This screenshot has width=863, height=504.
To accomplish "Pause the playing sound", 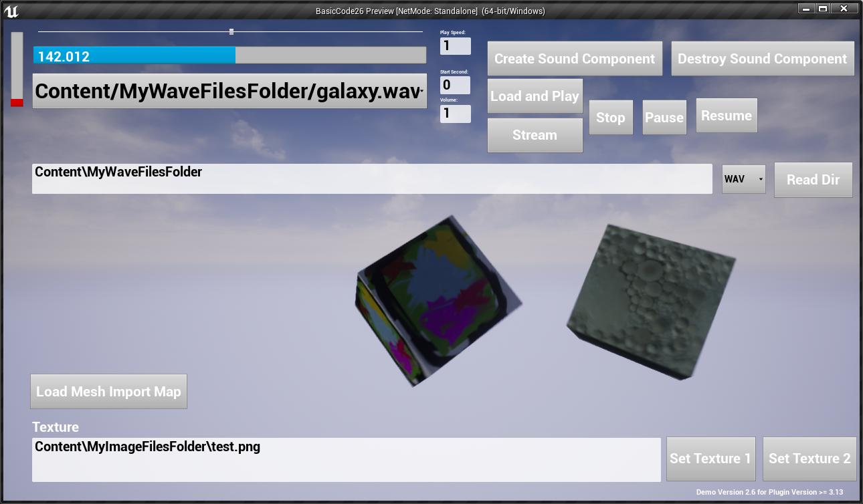I will (664, 118).
